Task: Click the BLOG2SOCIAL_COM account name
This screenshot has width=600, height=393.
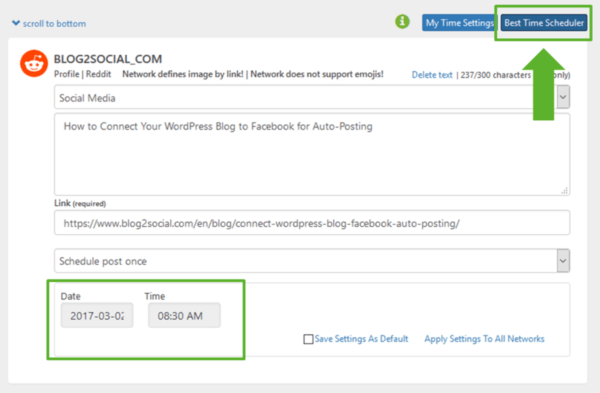Action: pos(108,59)
